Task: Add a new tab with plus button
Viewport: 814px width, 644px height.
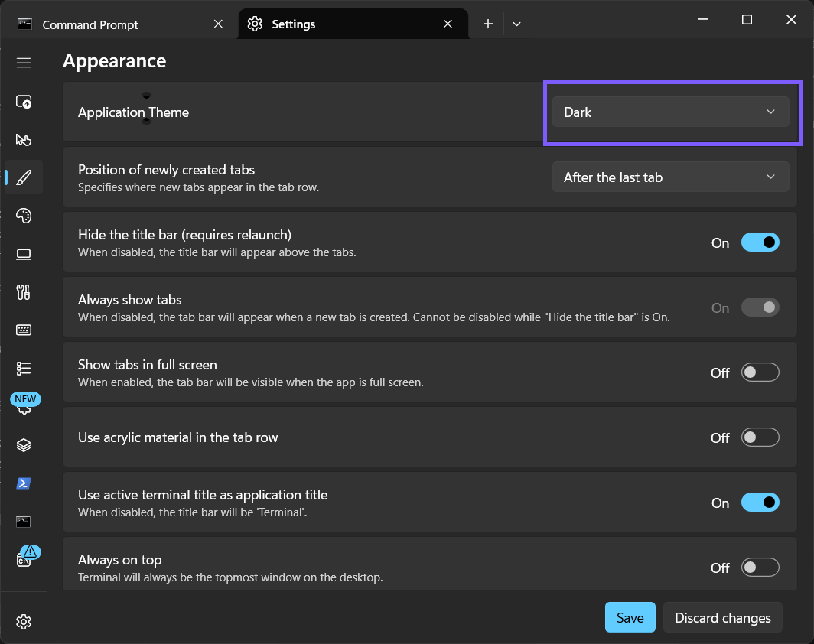Action: click(x=487, y=24)
